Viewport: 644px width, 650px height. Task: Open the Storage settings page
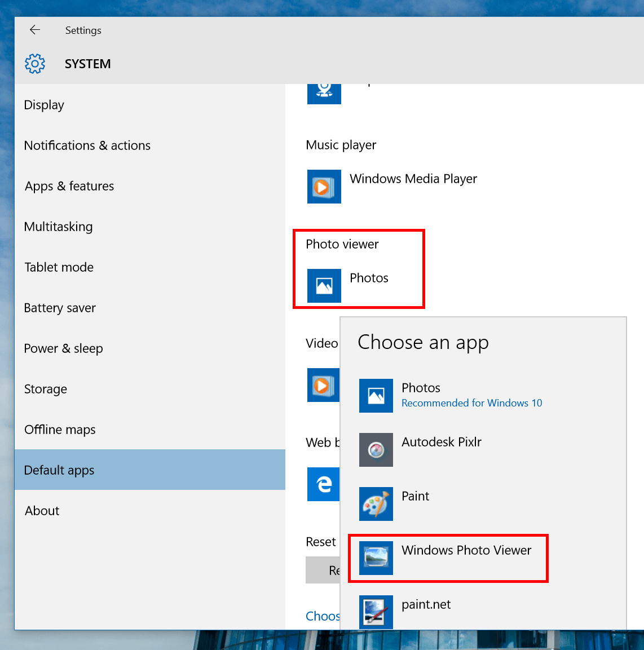[x=45, y=389]
